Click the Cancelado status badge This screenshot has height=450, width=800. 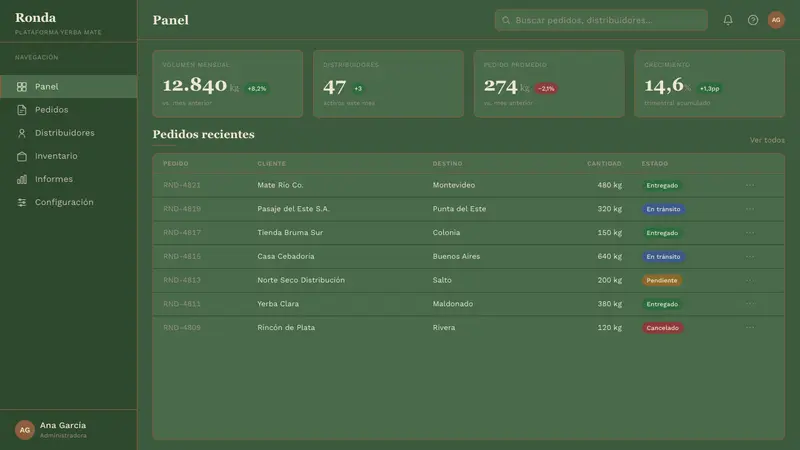[662, 328]
